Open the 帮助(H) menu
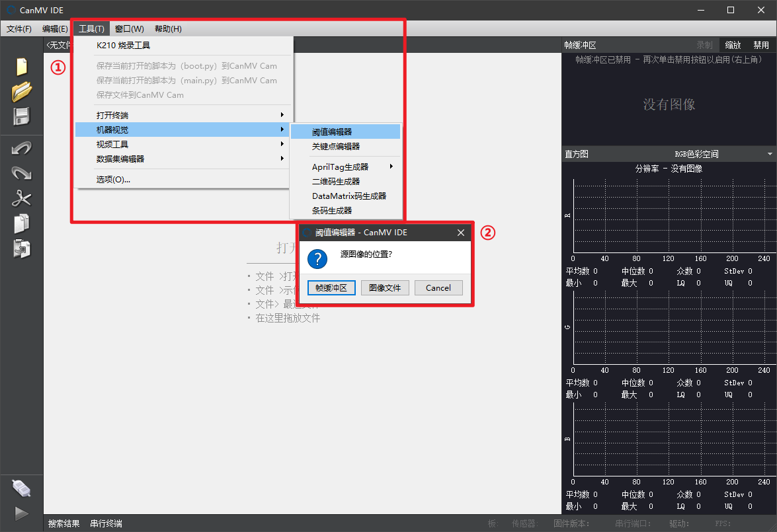777x532 pixels. (168, 28)
